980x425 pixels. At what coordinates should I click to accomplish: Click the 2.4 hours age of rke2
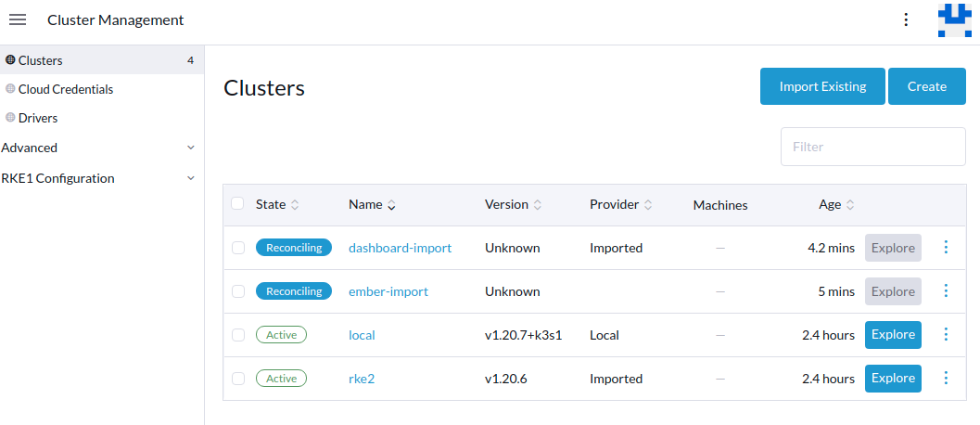pos(828,379)
